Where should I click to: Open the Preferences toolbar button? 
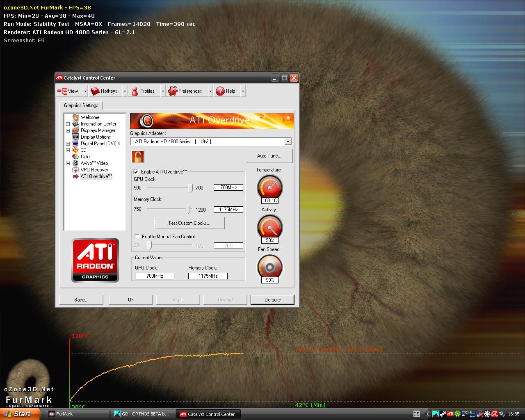186,91
